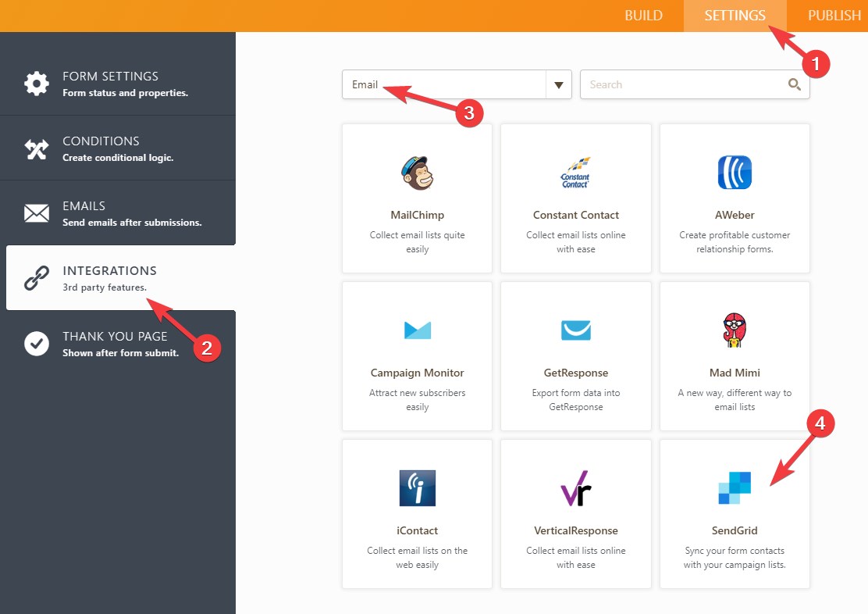This screenshot has height=614, width=868.
Task: Click the search magnifier icon
Action: click(x=794, y=84)
